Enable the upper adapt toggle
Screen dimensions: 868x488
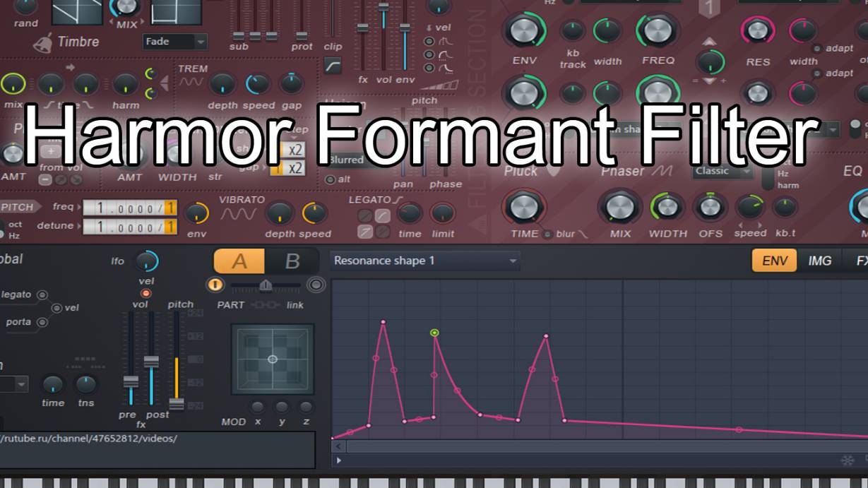(x=817, y=49)
